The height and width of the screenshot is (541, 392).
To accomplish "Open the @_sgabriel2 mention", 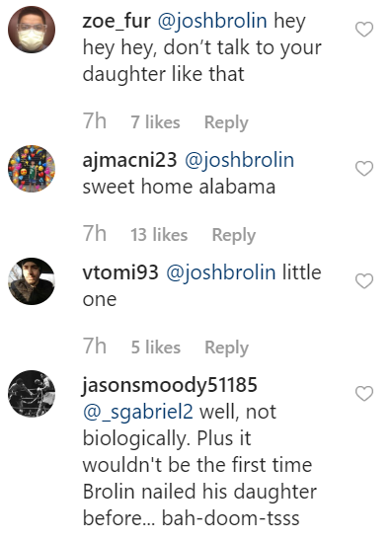I will click(138, 413).
